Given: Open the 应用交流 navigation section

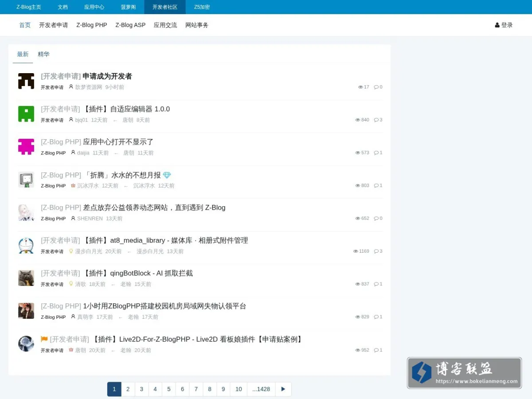Looking at the screenshot, I should click(165, 25).
